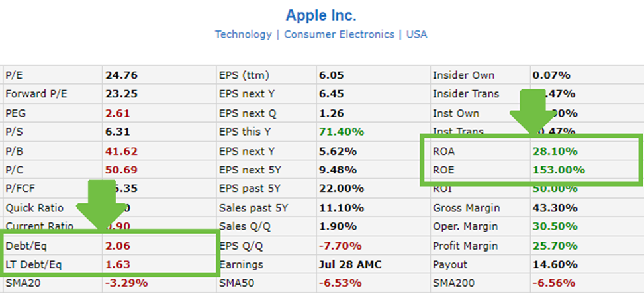Select the ROE value 153.00%
644x294 pixels.
tap(559, 170)
